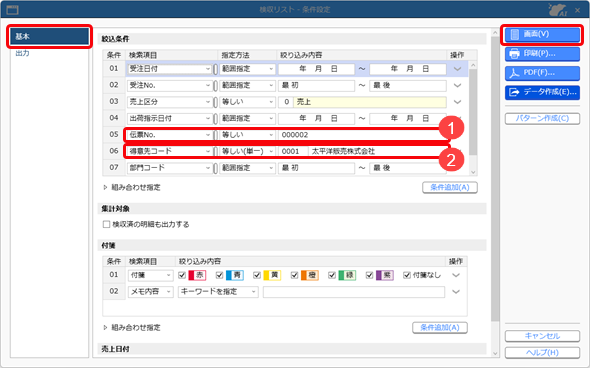
Task: Click the 部門コード 最初 start field
Action: [316, 168]
